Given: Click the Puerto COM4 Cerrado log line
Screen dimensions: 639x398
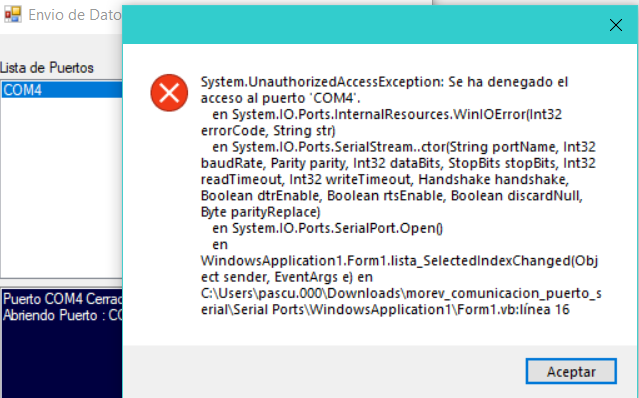Looking at the screenshot, I should coord(62,299).
